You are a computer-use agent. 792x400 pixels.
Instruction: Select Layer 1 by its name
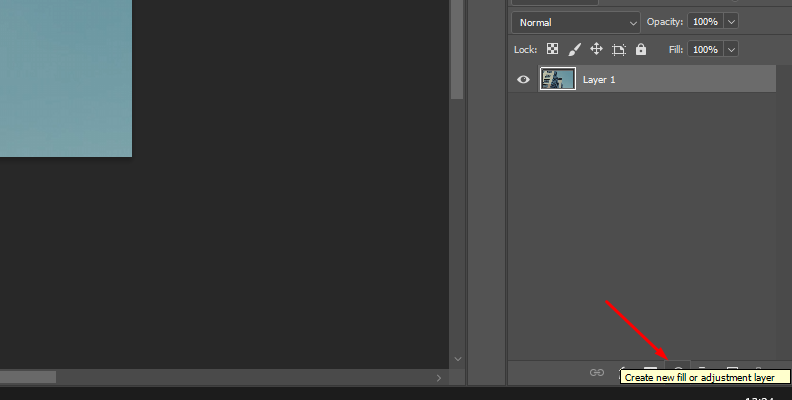600,79
